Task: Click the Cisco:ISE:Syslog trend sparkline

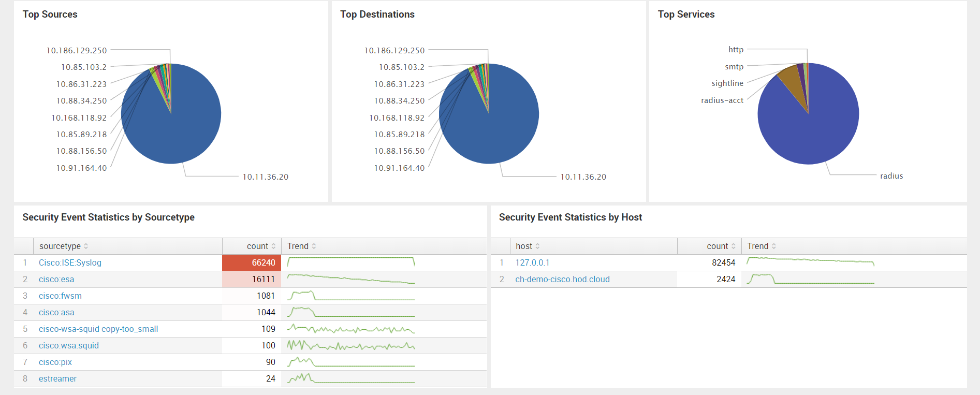Action: (351, 262)
